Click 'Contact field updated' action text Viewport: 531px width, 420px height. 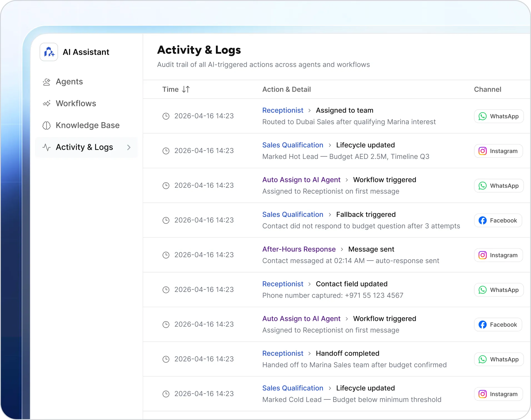coord(351,284)
